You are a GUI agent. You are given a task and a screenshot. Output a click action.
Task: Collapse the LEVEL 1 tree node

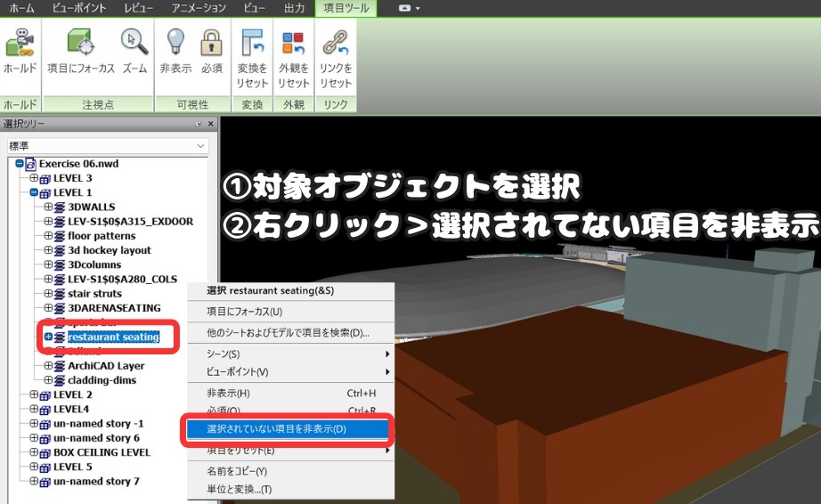pyautogui.click(x=34, y=192)
